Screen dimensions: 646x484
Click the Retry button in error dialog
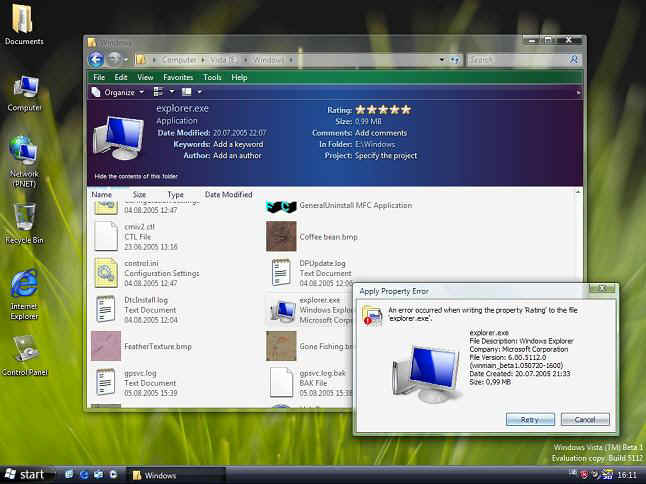[530, 419]
